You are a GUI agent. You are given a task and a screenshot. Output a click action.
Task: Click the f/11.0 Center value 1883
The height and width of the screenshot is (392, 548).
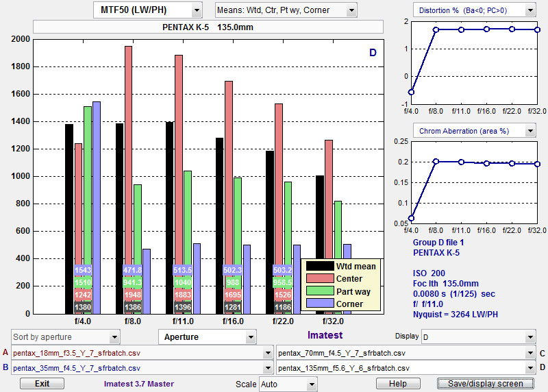coord(183,295)
